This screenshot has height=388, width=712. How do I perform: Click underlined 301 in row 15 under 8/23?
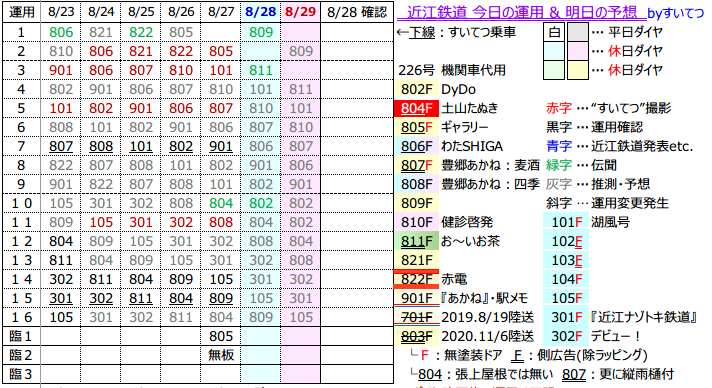coord(61,298)
